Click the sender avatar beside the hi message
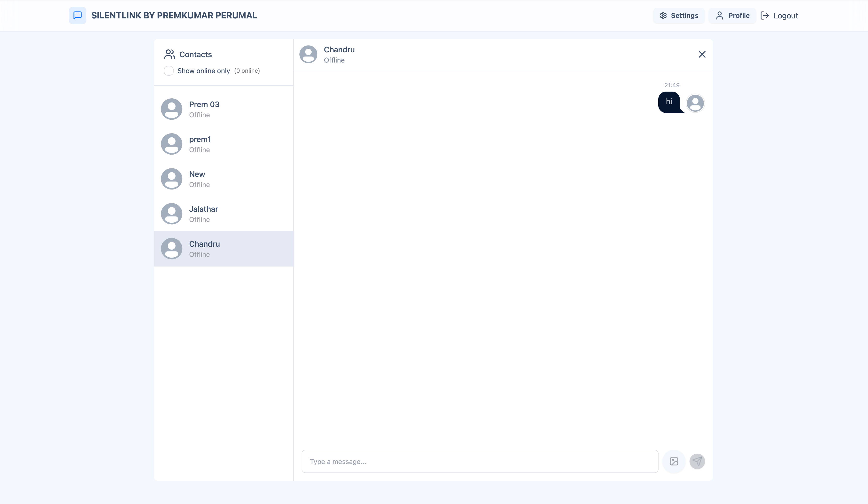Image resolution: width=868 pixels, height=504 pixels. pyautogui.click(x=695, y=103)
